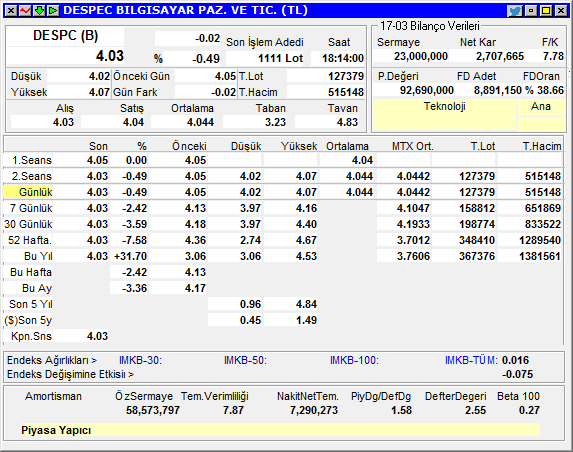573x452 pixels.
Task: Click the FDOran value % 38.66
Action: coord(544,90)
